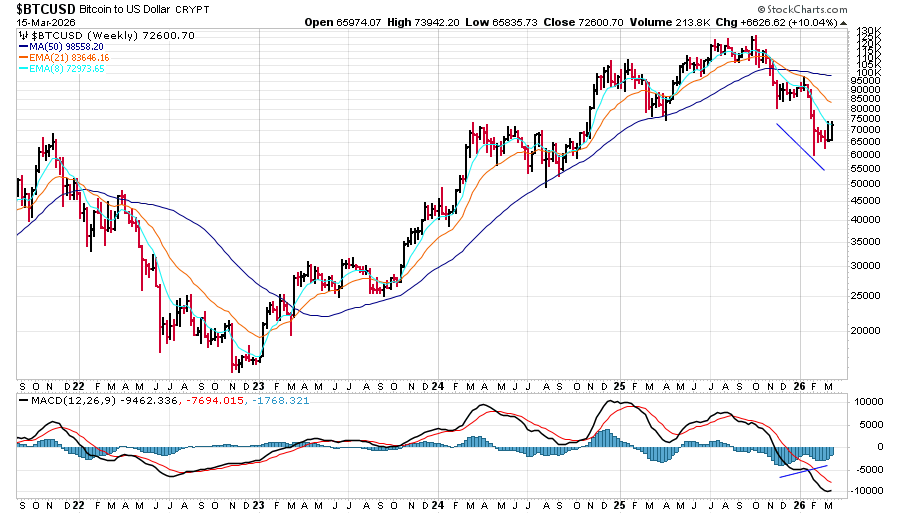
Task: Click year 25 on the price panel time axis
Action: click(x=618, y=387)
